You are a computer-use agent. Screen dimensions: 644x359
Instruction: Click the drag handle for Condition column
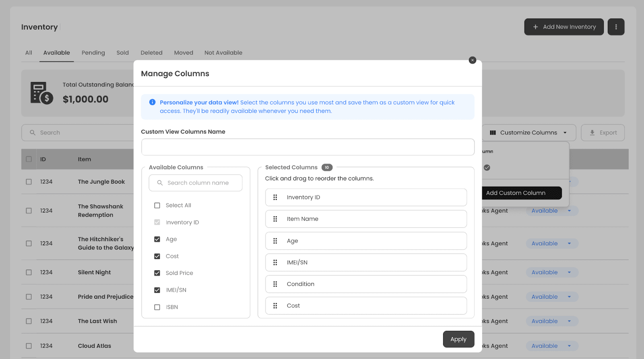pyautogui.click(x=275, y=284)
